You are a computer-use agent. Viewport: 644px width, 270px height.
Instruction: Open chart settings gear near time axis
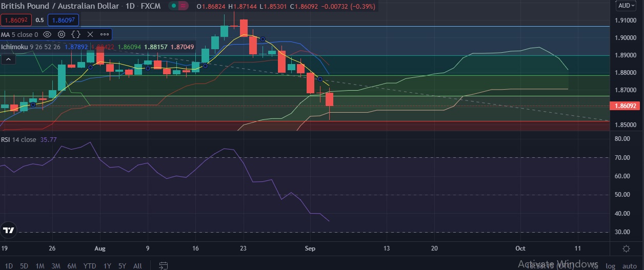[x=626, y=248]
